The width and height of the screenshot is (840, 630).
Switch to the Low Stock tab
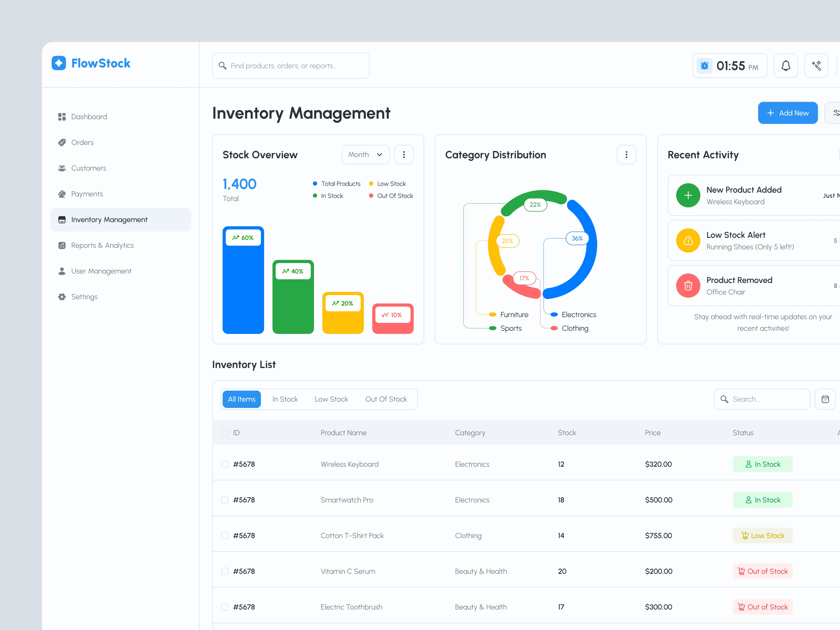tap(331, 399)
